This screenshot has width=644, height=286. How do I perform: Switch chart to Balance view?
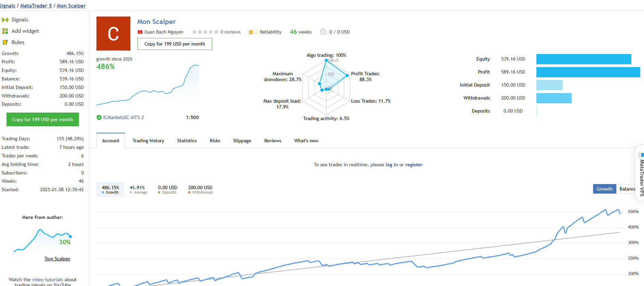pos(627,189)
